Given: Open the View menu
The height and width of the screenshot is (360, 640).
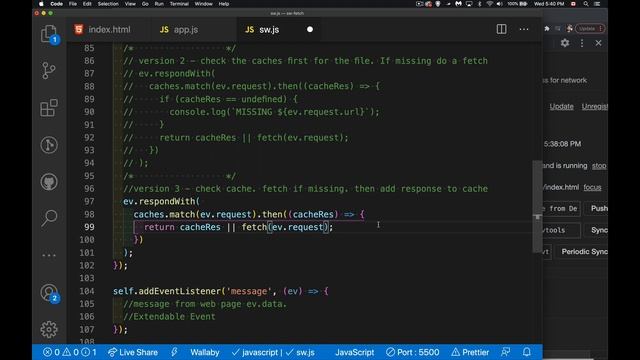Looking at the screenshot, I should click(x=130, y=4).
